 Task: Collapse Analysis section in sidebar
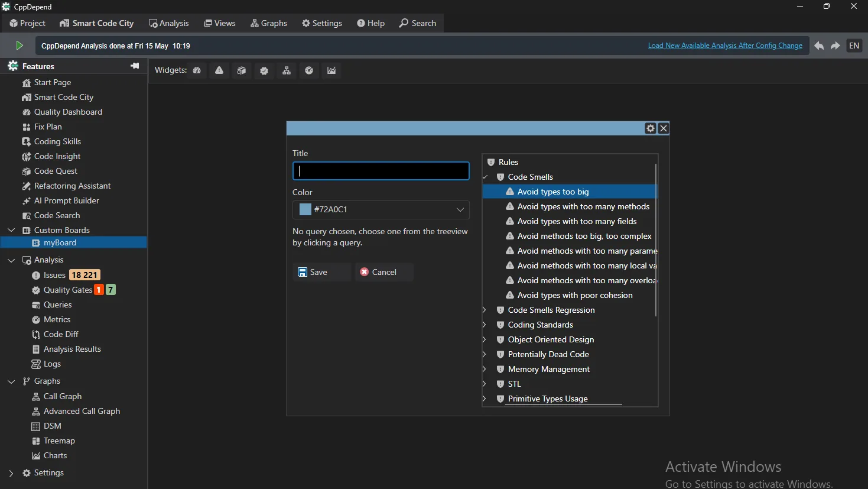tap(11, 260)
